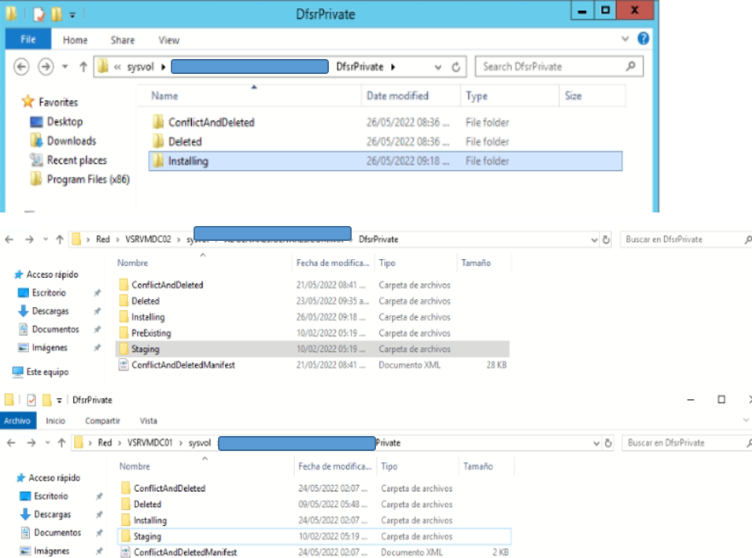Sort by Size column in top window
756x558 pixels.
tap(573, 96)
